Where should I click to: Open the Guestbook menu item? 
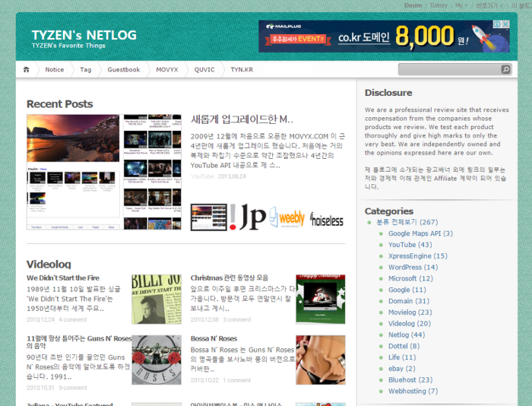[x=123, y=69]
